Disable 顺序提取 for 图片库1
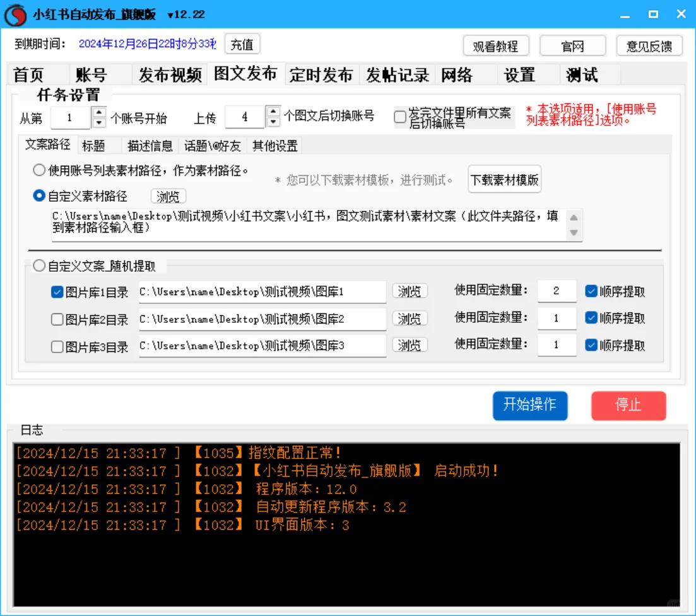Screen dimensions: 696x616 [591, 291]
